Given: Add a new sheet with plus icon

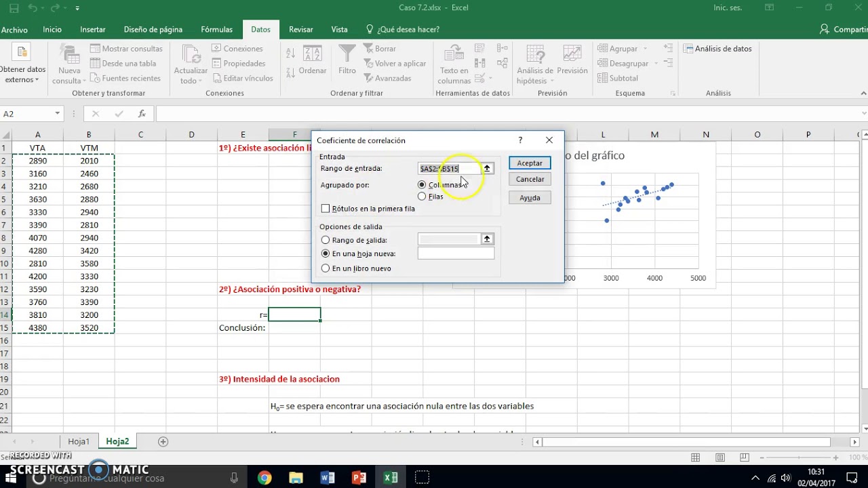Looking at the screenshot, I should coord(163,441).
